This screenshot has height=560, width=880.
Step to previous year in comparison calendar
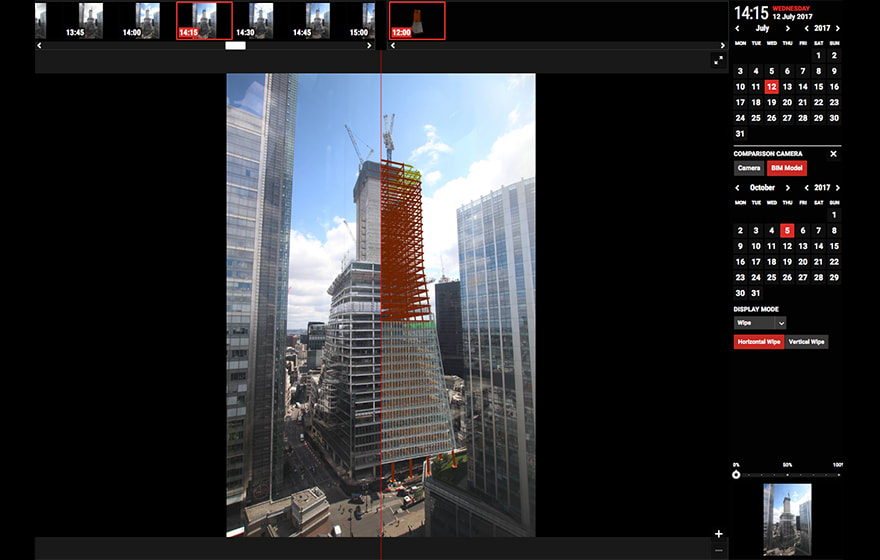point(806,187)
